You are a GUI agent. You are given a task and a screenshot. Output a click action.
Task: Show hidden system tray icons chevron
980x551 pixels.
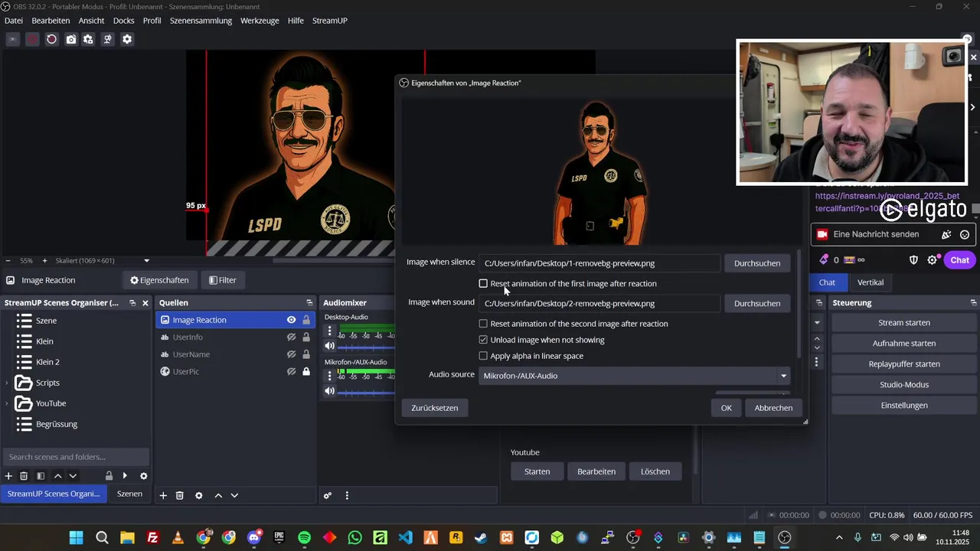(x=839, y=538)
